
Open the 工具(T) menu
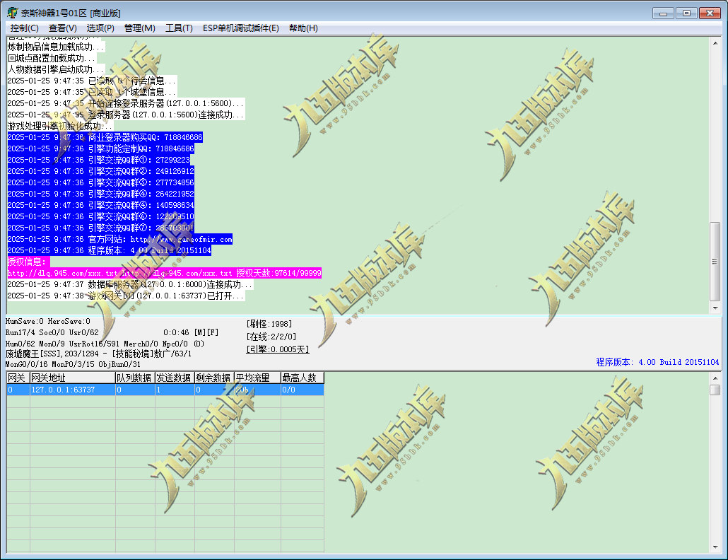[179, 28]
